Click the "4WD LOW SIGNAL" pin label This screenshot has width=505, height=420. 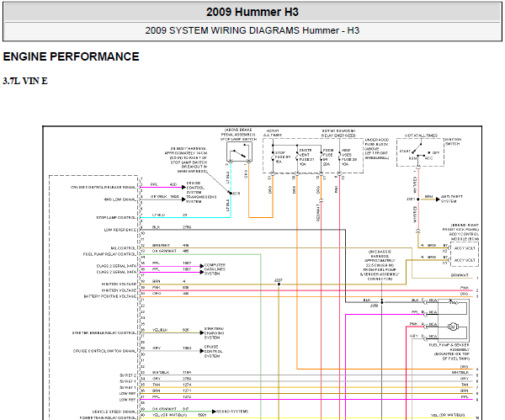(120, 199)
